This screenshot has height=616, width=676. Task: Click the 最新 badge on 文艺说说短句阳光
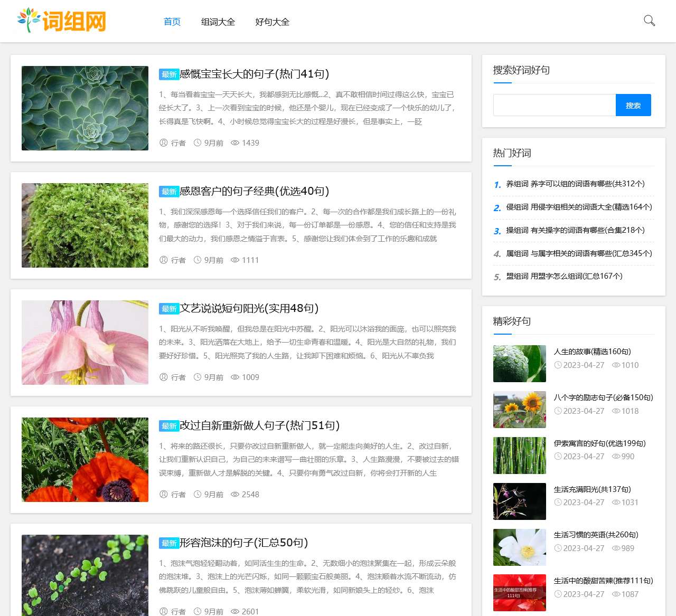[x=168, y=309]
